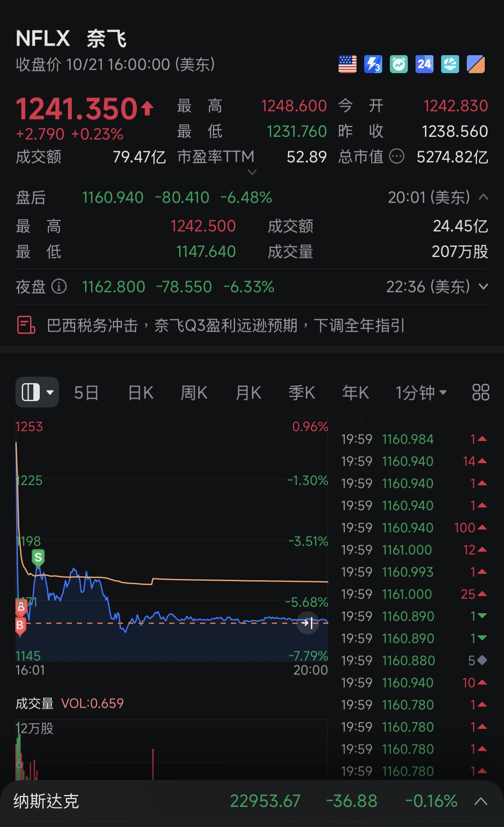Tap the Nasdaq index value 22953.67
The width and height of the screenshot is (504, 827).
pyautogui.click(x=265, y=801)
